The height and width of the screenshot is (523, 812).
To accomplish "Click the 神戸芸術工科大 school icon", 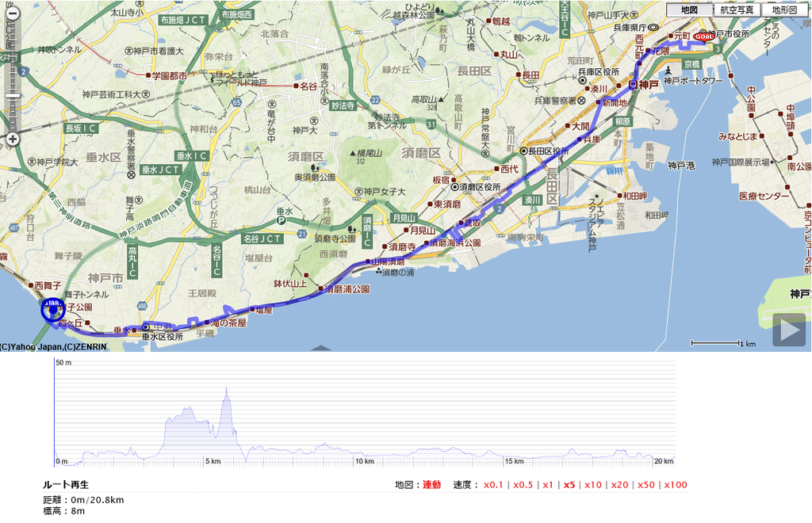I will [x=146, y=94].
